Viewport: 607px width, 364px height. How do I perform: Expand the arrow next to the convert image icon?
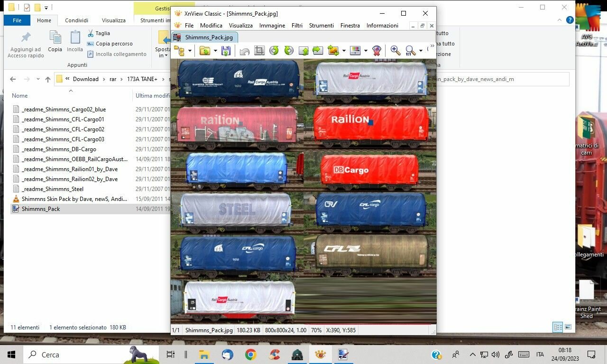coord(343,51)
